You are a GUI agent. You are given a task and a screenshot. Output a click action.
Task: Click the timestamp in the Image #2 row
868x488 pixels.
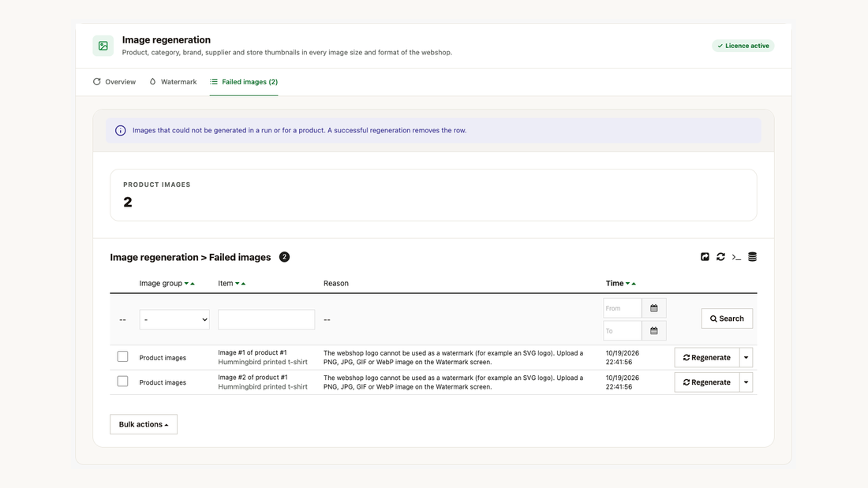coord(623,382)
